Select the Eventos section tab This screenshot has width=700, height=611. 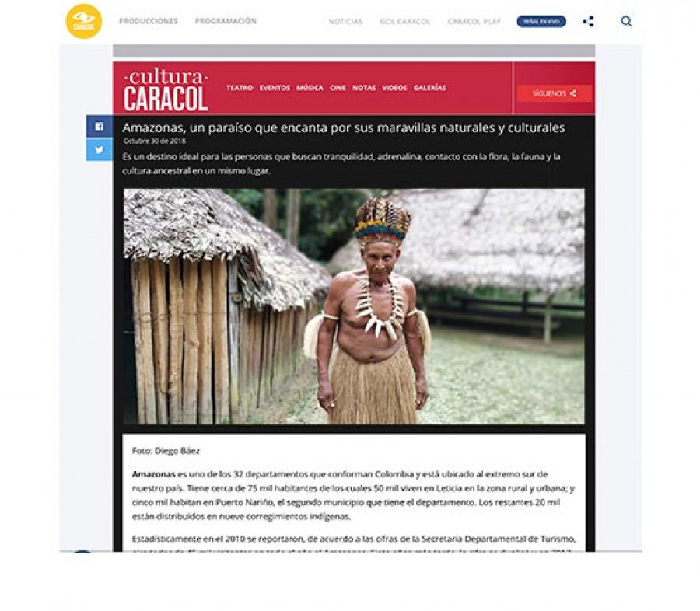pyautogui.click(x=275, y=88)
